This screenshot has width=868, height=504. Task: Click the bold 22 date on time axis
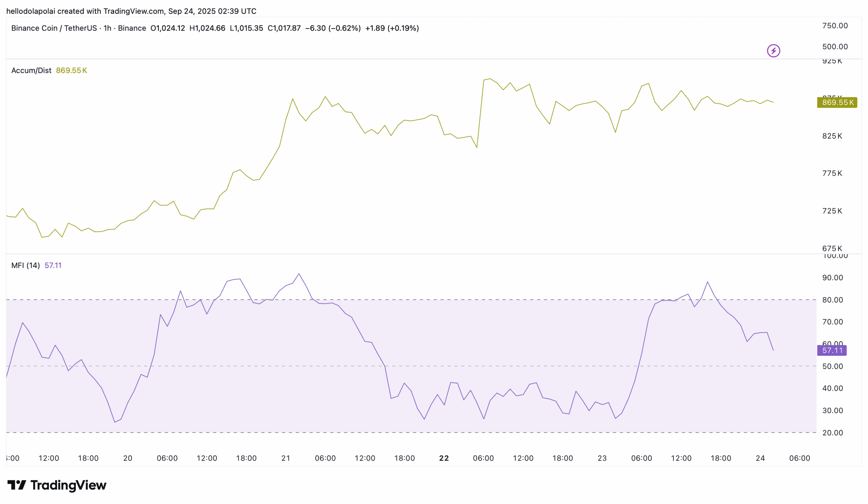(x=444, y=459)
